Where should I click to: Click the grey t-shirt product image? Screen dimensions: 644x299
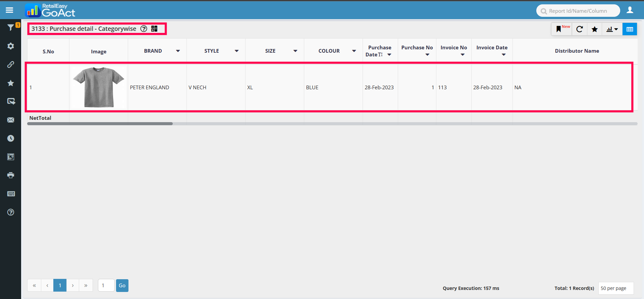pyautogui.click(x=99, y=87)
